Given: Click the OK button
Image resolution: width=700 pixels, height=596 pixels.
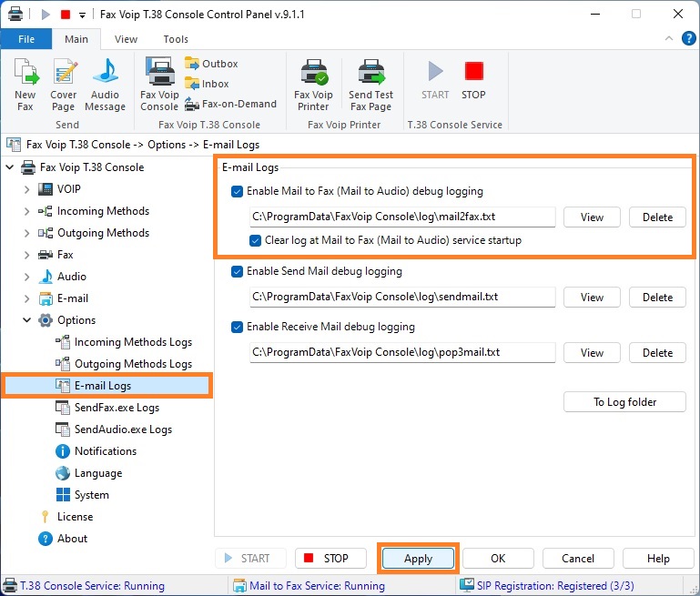Looking at the screenshot, I should coord(498,559).
